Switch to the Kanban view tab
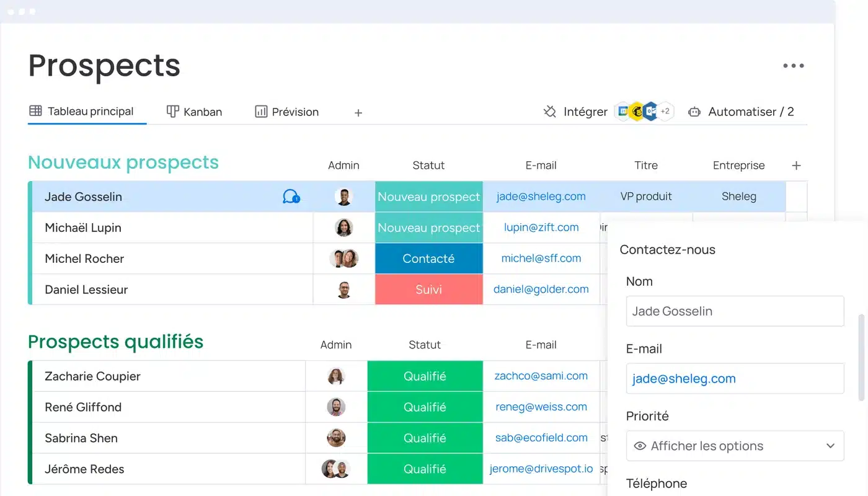 pos(194,112)
